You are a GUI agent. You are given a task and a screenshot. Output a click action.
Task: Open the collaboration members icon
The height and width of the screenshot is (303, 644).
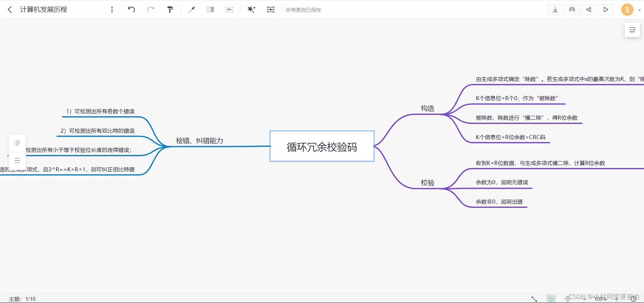tap(572, 9)
